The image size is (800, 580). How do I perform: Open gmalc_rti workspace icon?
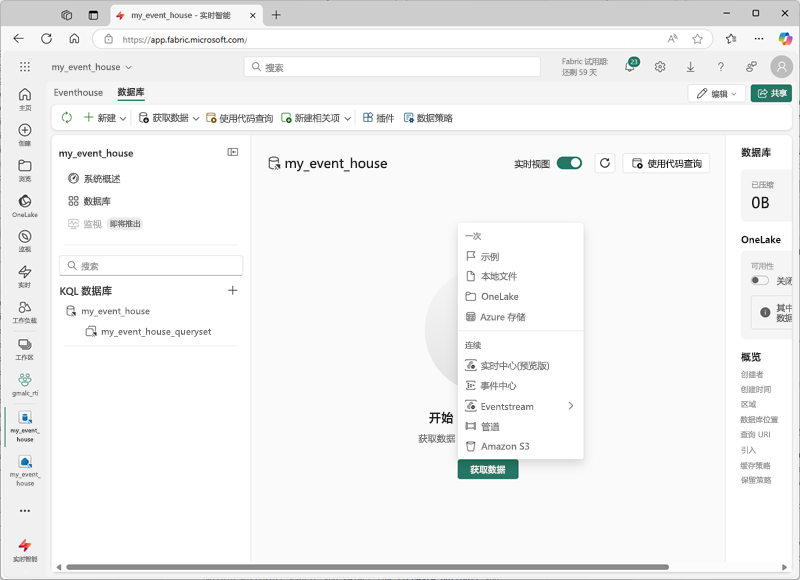24,385
